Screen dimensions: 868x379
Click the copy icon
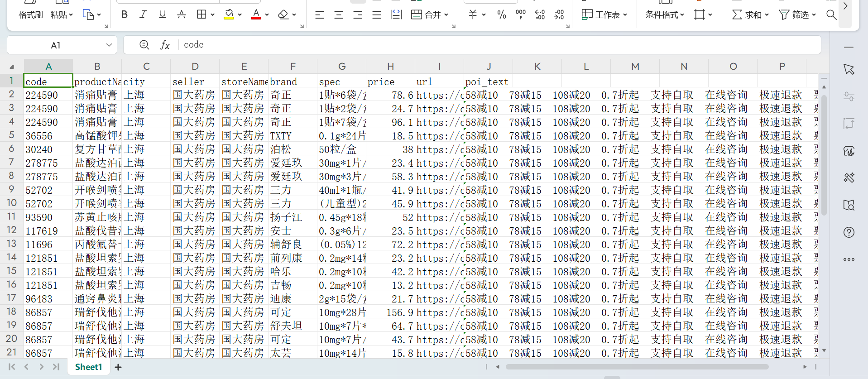click(x=88, y=15)
